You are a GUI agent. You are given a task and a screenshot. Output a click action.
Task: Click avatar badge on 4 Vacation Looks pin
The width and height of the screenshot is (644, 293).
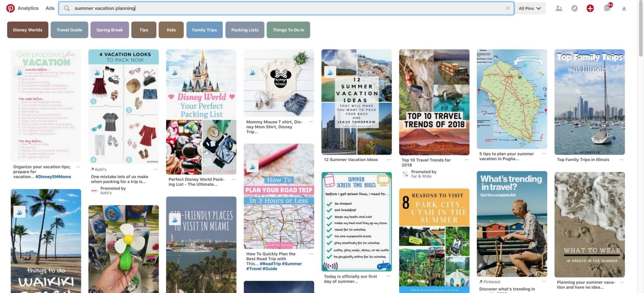97,72
